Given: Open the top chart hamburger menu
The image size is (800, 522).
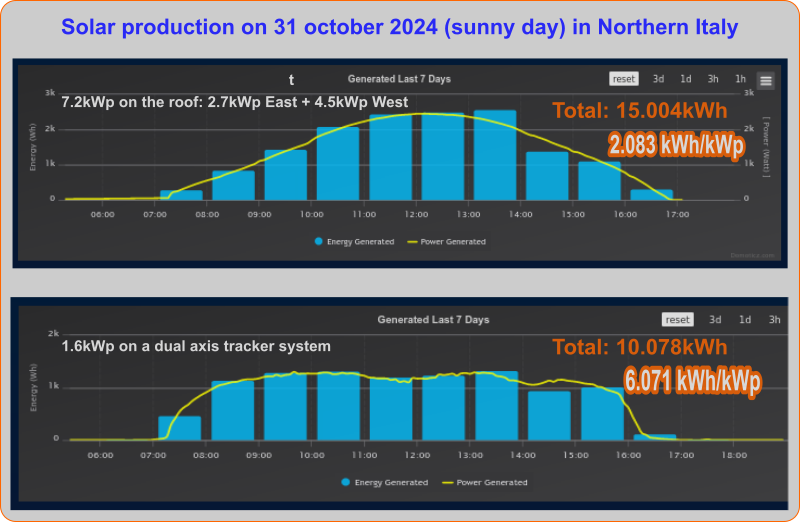Looking at the screenshot, I should tap(765, 81).
